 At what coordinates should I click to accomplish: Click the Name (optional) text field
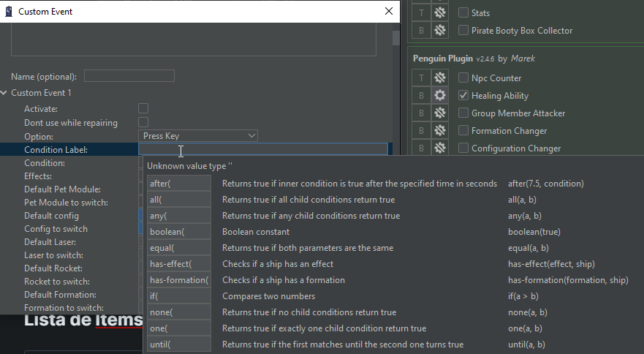pos(129,76)
